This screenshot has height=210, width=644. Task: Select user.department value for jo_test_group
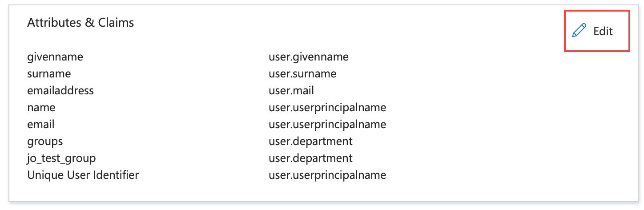(310, 158)
